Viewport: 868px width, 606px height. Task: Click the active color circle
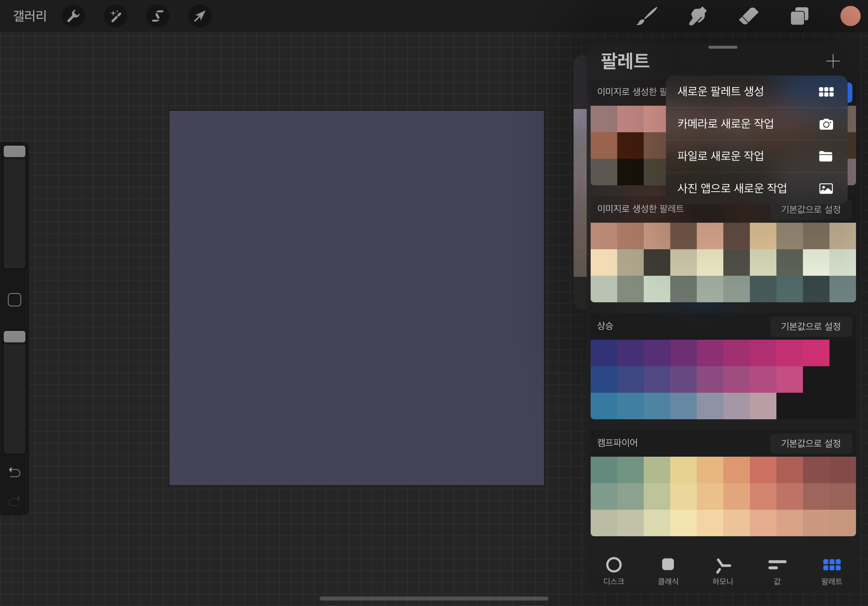pyautogui.click(x=850, y=16)
